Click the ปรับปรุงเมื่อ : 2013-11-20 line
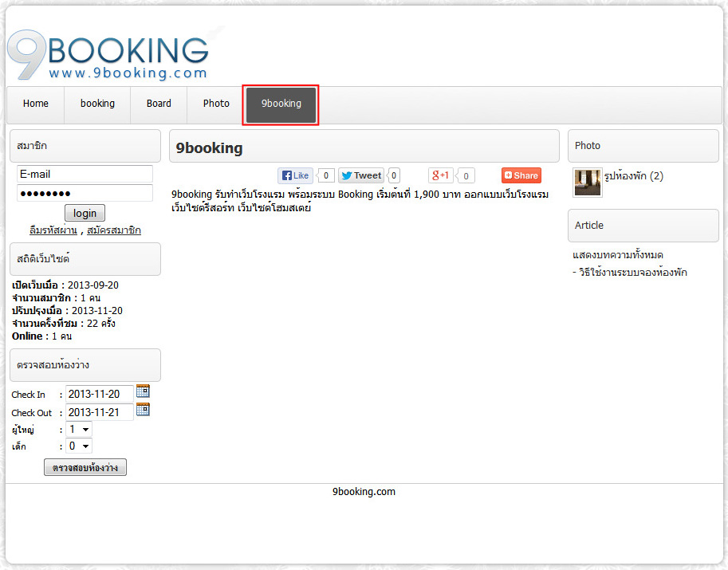This screenshot has height=570, width=728. (67, 311)
